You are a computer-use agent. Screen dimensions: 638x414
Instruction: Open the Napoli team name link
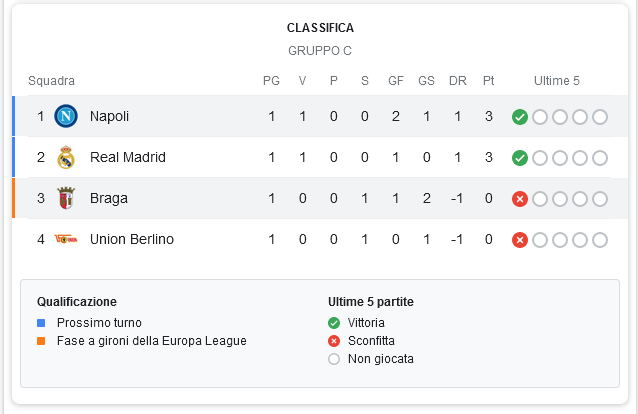[109, 116]
